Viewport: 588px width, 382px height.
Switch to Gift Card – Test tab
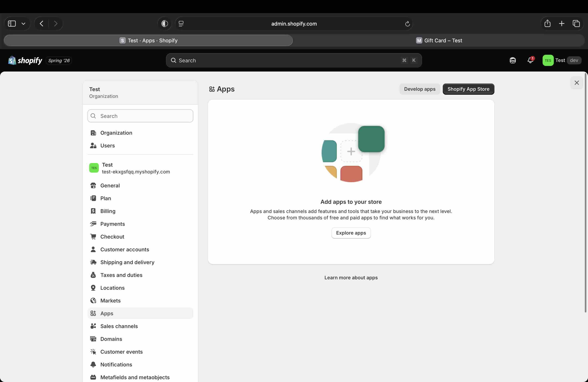click(x=439, y=41)
